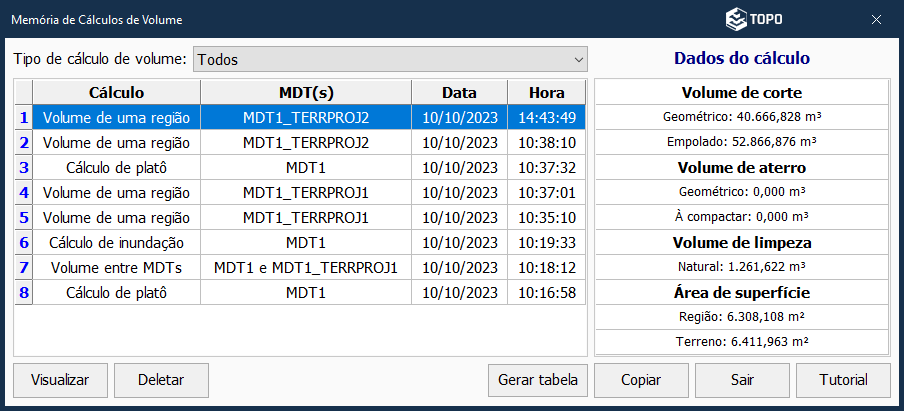
Task: Click the Visualizar button
Action: 60,380
